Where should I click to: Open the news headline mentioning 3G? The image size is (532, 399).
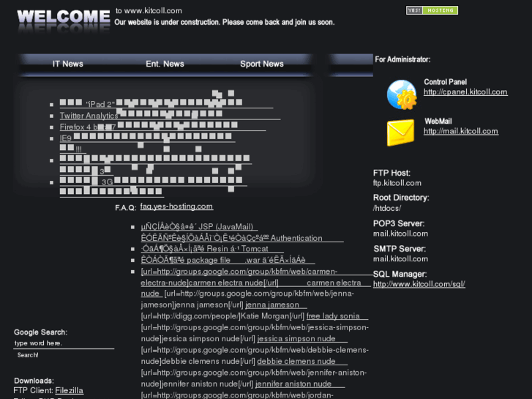point(154,185)
